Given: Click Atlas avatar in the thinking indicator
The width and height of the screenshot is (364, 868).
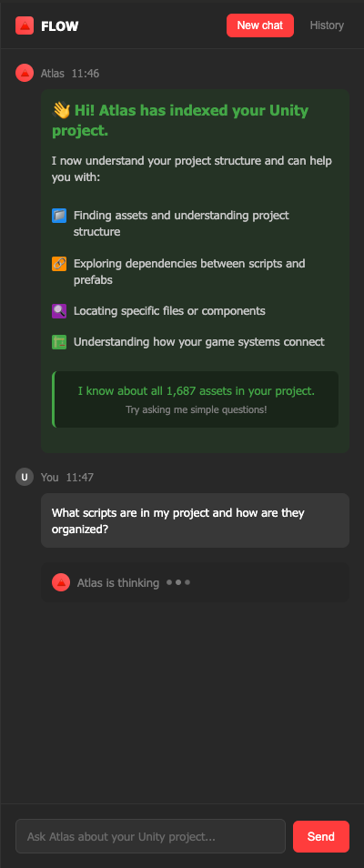Looking at the screenshot, I should [61, 582].
